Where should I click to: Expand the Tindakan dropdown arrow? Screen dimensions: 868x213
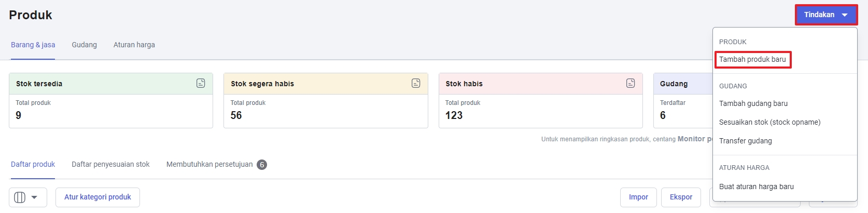pyautogui.click(x=845, y=15)
